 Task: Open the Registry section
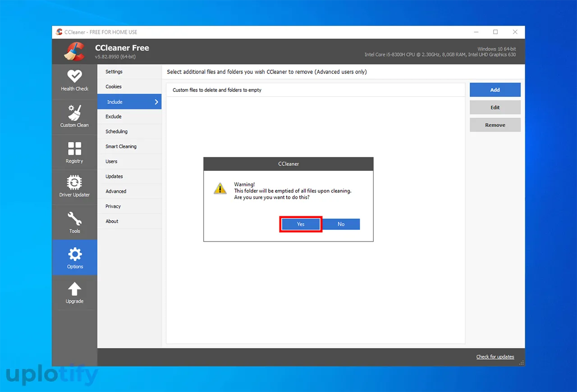74,153
